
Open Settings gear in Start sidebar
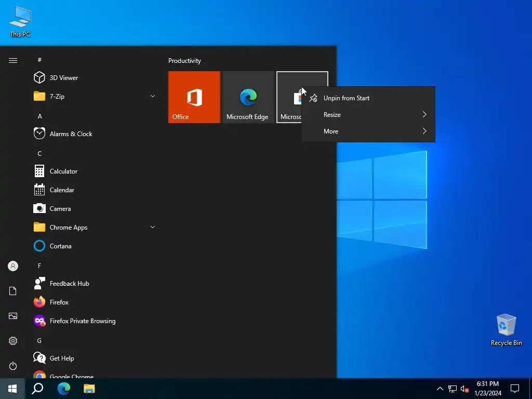tap(13, 341)
